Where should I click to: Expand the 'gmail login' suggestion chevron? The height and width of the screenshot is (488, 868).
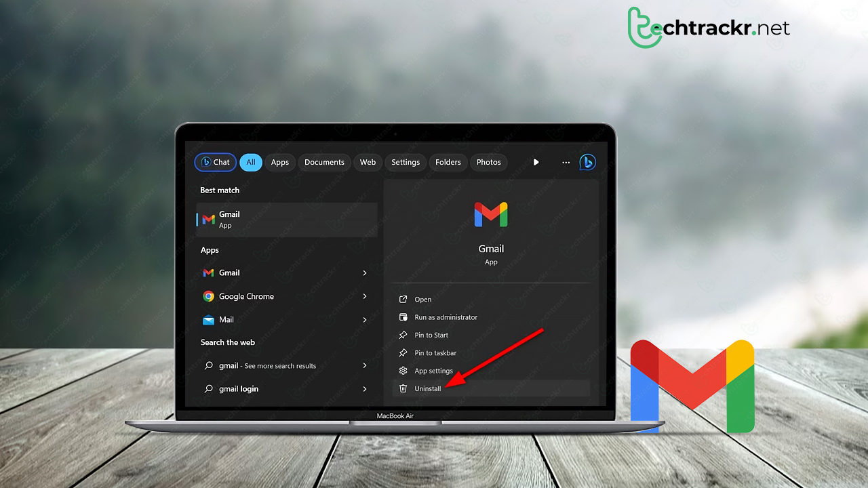365,388
